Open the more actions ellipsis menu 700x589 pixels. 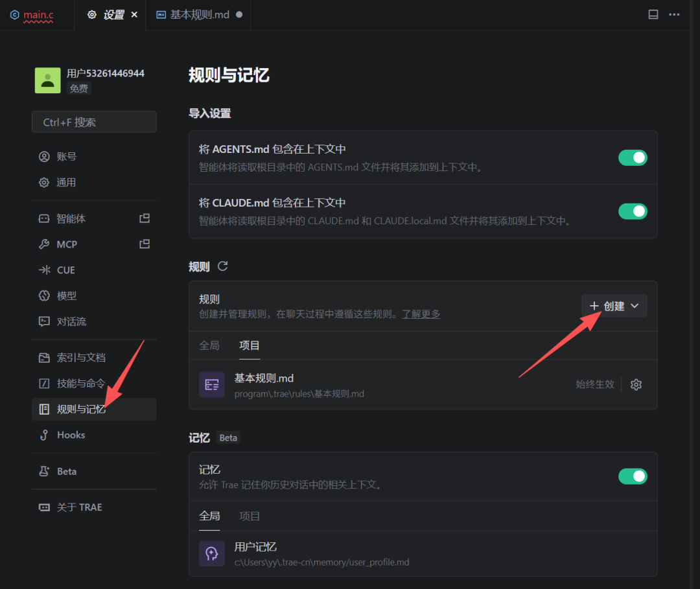(674, 15)
